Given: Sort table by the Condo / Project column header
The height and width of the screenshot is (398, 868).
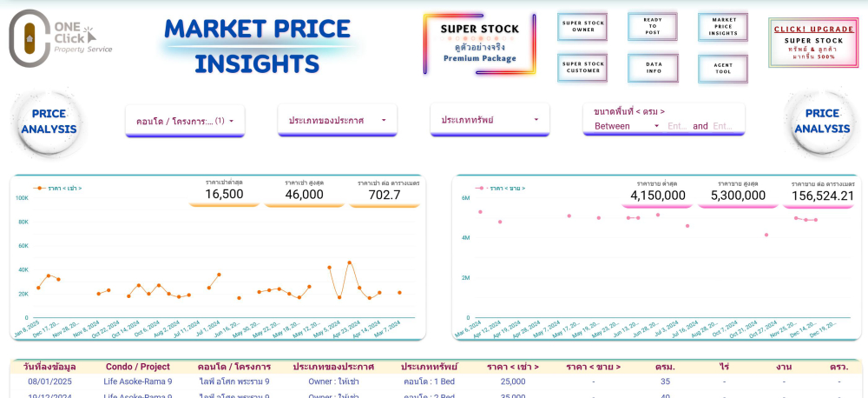Looking at the screenshot, I should click(137, 367).
